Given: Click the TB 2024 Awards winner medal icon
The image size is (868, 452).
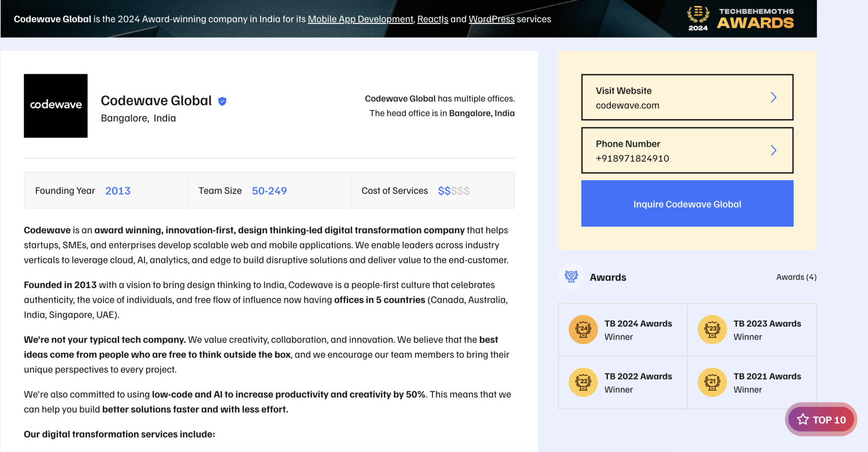Looking at the screenshot, I should (x=583, y=329).
